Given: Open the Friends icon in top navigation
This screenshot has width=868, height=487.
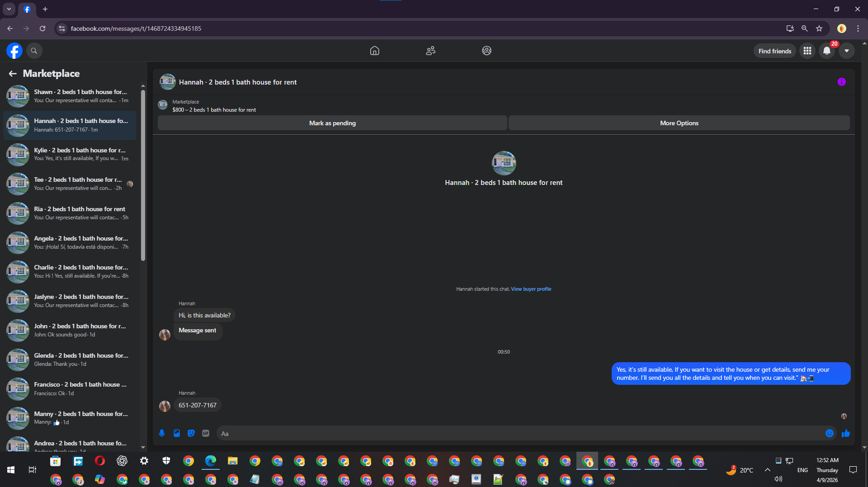Looking at the screenshot, I should coord(430,51).
